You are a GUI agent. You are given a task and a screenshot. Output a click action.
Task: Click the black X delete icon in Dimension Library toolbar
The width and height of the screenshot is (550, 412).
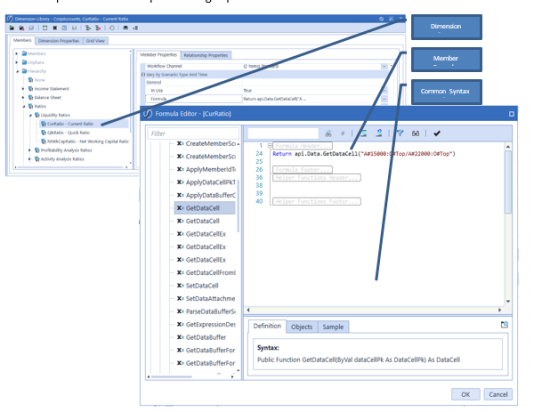(55, 28)
